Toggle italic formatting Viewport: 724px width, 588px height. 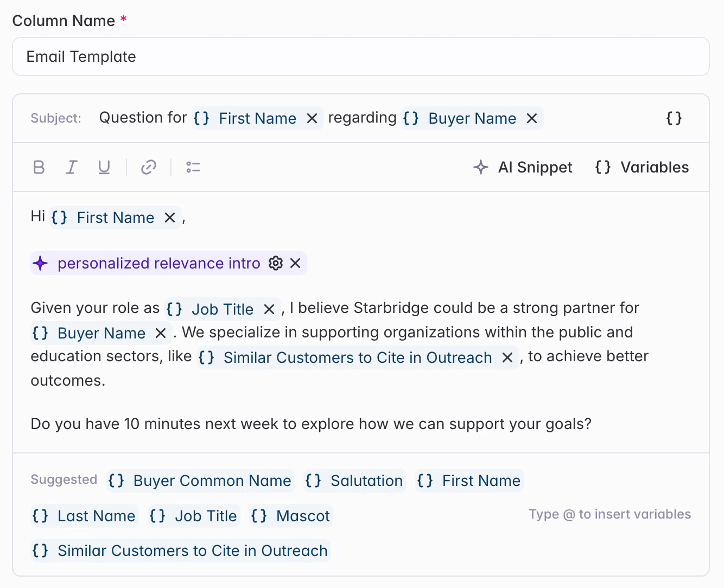pos(71,167)
